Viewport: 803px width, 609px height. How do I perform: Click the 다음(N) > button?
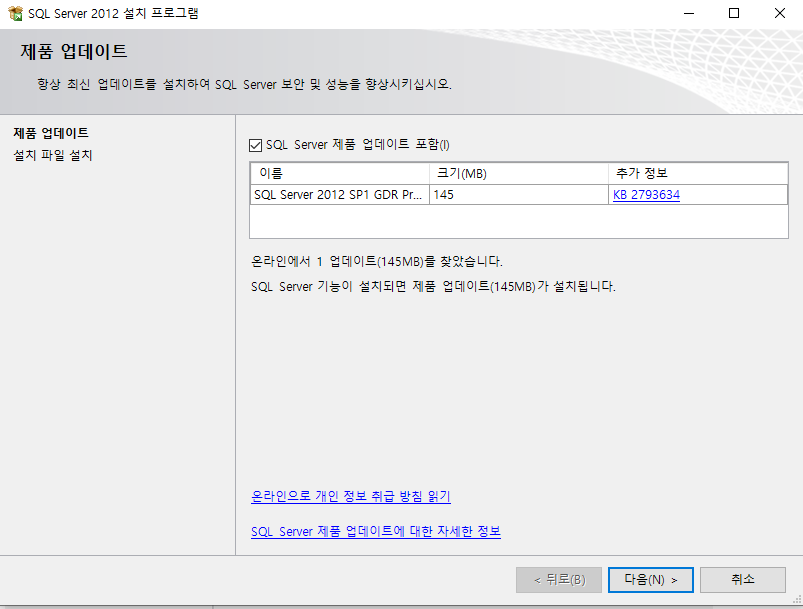tap(650, 580)
